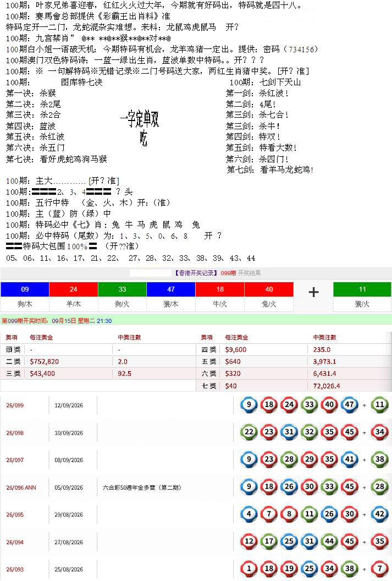
Task: Select the 香港开奖记录 header label
Action: (196, 273)
